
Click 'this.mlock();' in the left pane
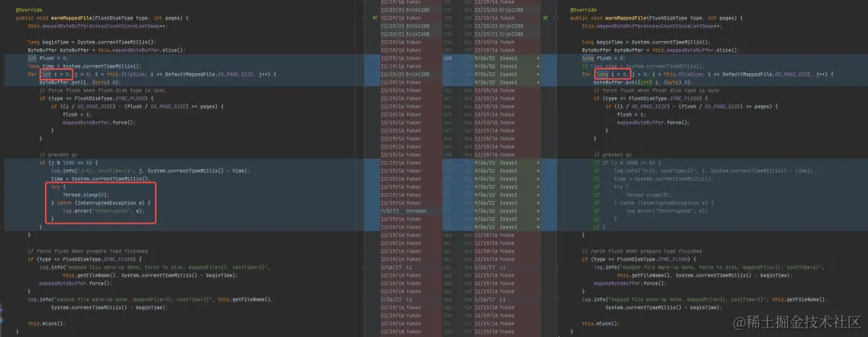[x=47, y=323]
